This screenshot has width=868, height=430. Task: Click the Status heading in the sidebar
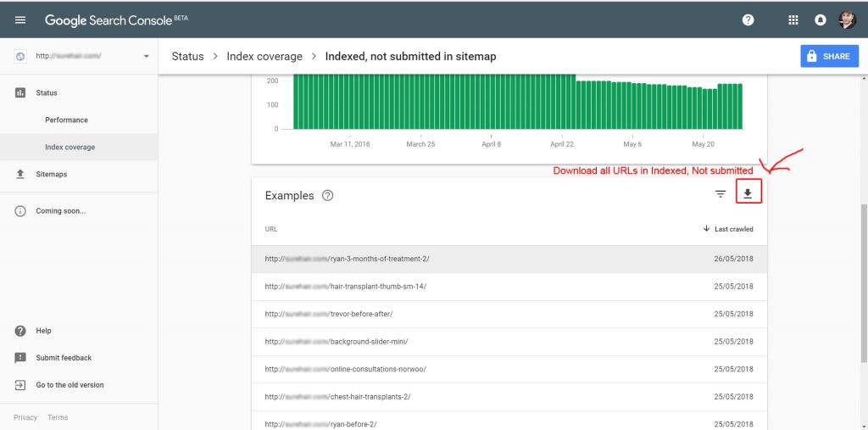pyautogui.click(x=47, y=92)
